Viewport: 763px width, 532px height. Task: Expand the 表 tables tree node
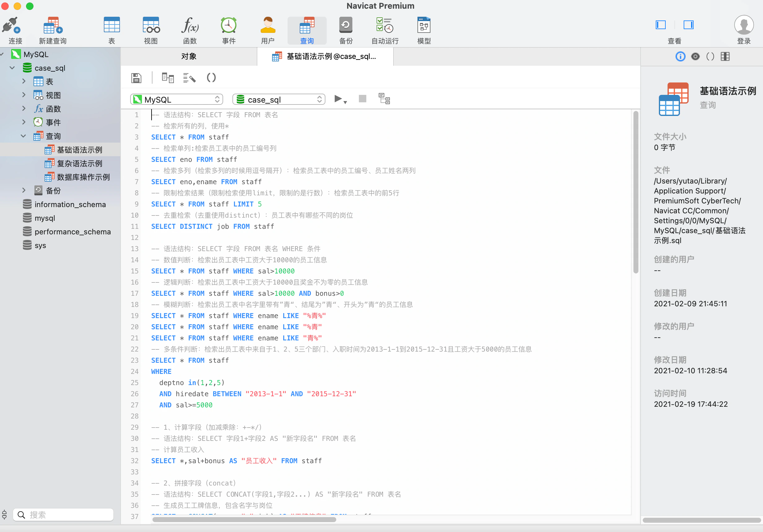coord(24,81)
